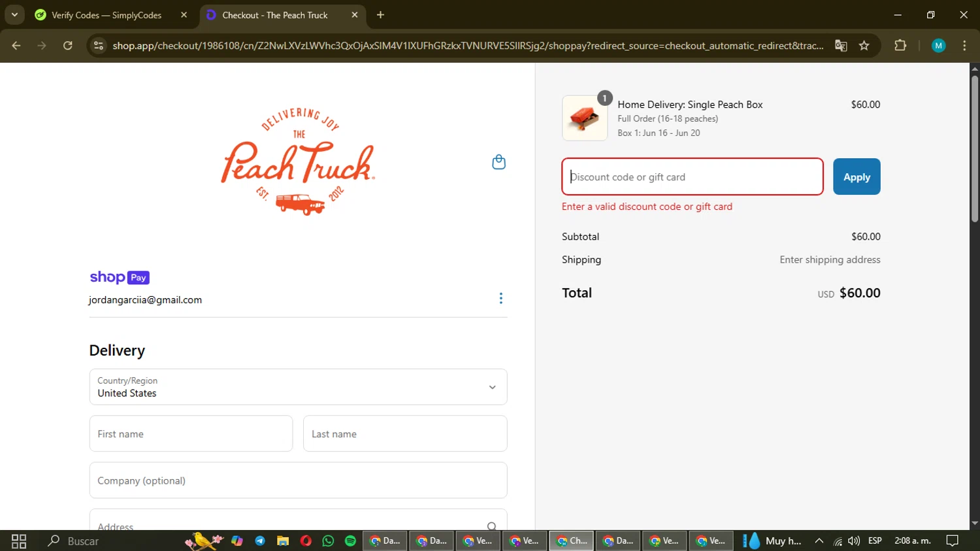The width and height of the screenshot is (980, 551).
Task: Click The Peach Truck logo
Action: click(x=299, y=162)
